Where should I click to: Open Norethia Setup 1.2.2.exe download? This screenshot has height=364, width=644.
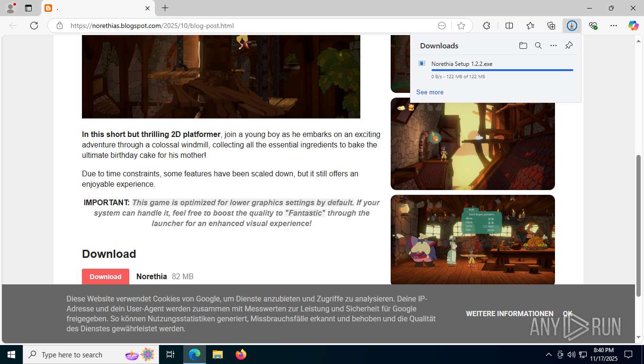pos(462,64)
